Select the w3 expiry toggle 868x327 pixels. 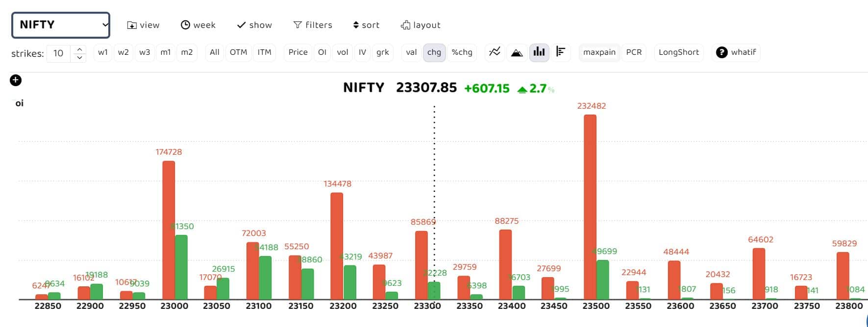(145, 52)
